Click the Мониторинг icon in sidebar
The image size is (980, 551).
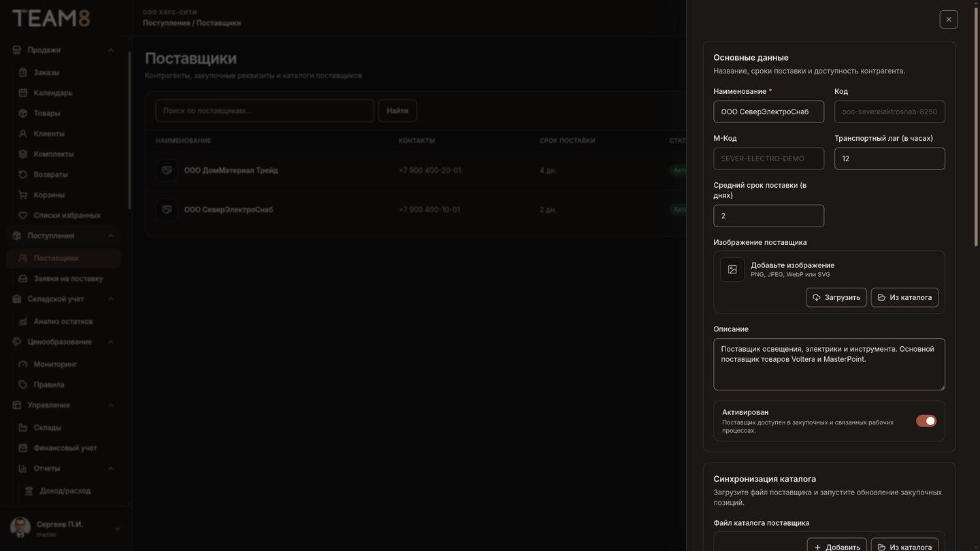coord(23,364)
